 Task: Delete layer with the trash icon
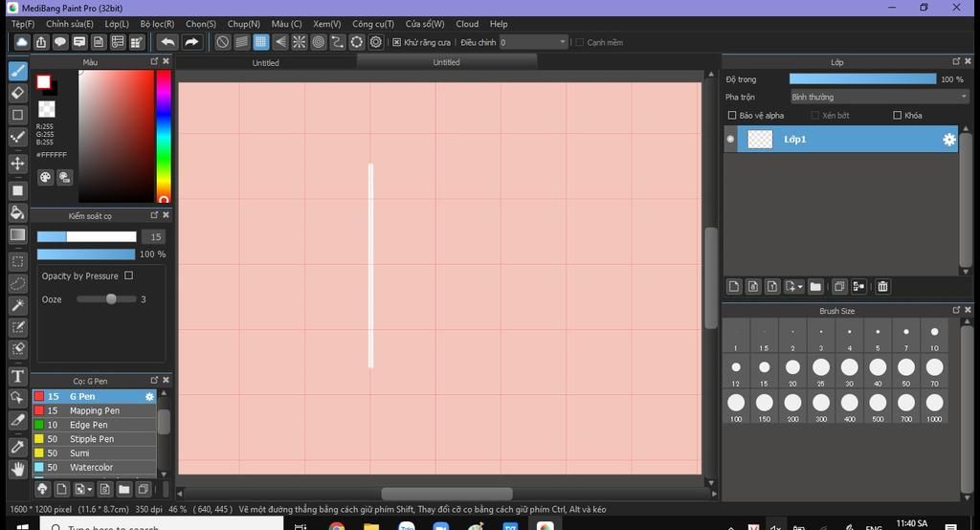tap(882, 286)
